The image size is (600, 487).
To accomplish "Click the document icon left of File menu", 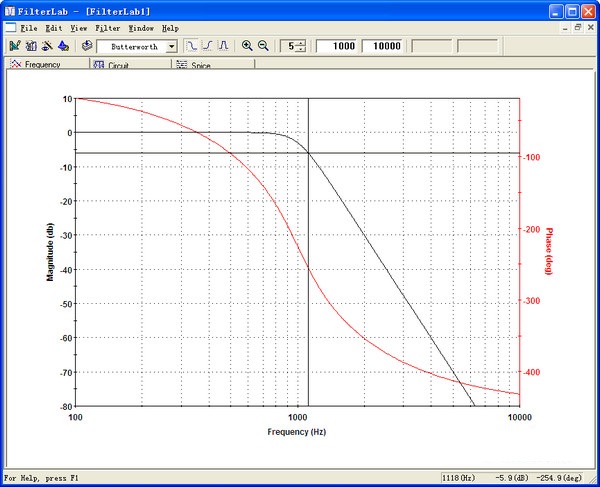I will (10, 28).
